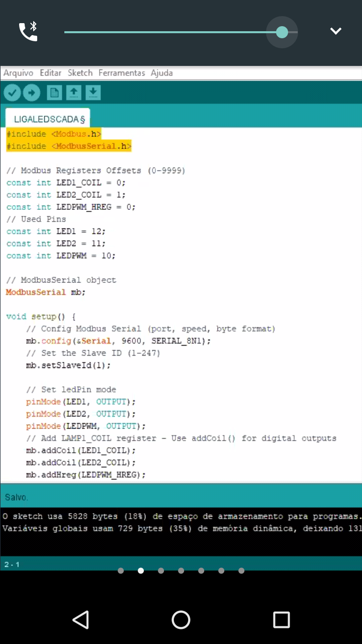This screenshot has height=644, width=362.
Task: Click the Upload arrow icon
Action: point(31,93)
